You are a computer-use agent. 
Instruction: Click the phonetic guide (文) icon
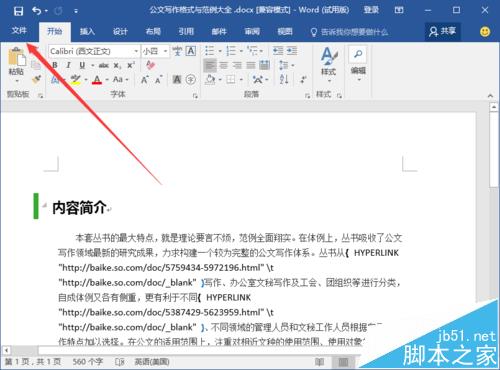click(177, 51)
